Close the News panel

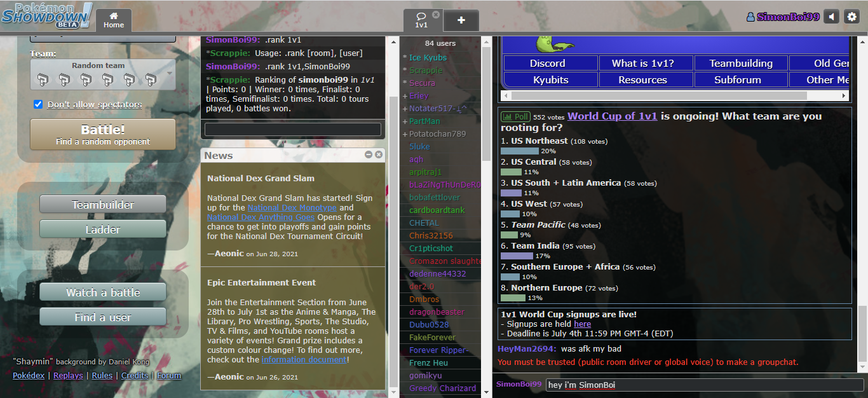tap(379, 154)
